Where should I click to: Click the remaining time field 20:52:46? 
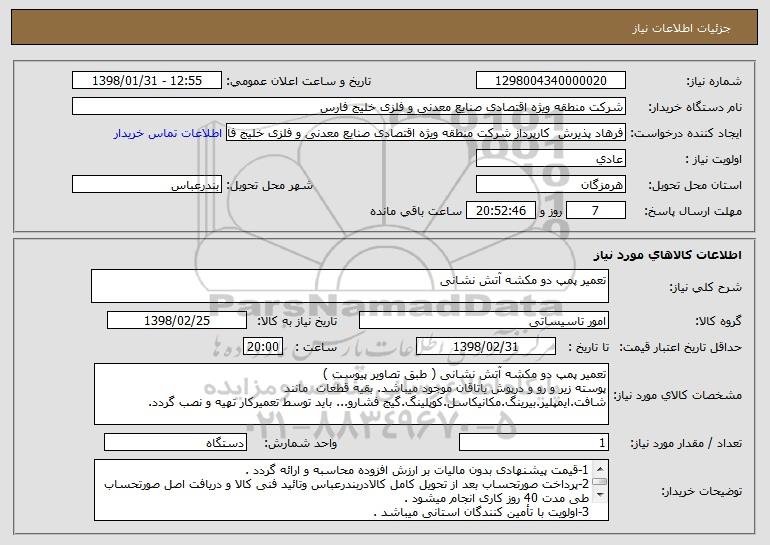pos(500,211)
